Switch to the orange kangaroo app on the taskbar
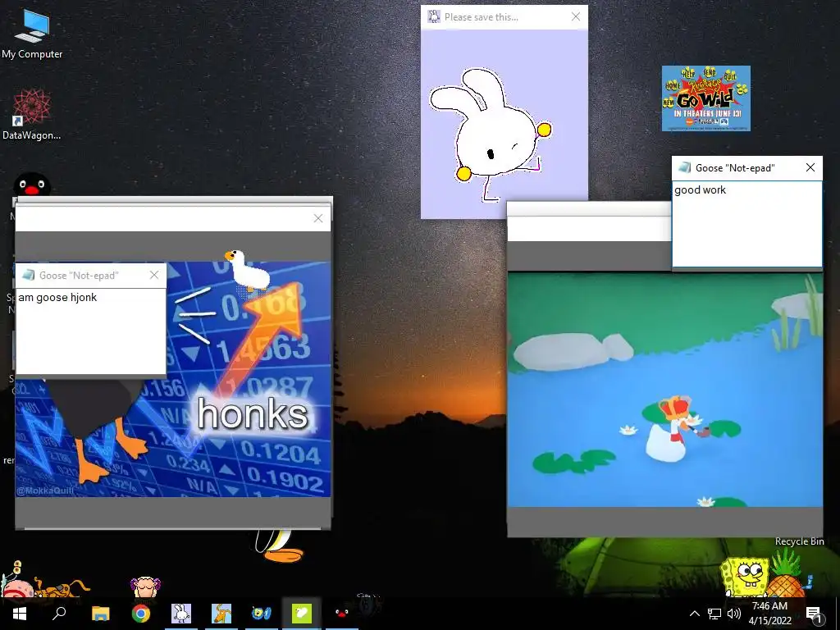Image resolution: width=840 pixels, height=630 pixels. coord(221,614)
